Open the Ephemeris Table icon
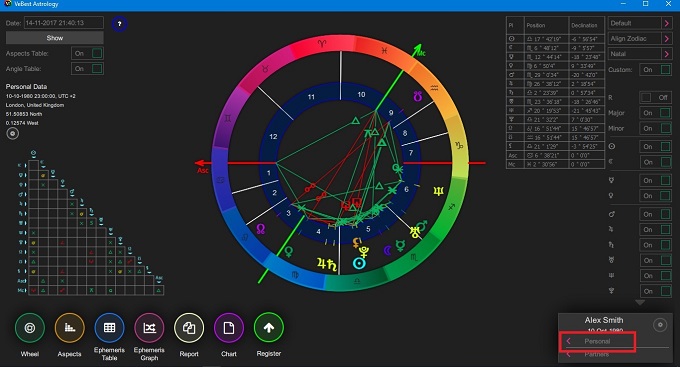The width and height of the screenshot is (680, 367). tap(109, 328)
